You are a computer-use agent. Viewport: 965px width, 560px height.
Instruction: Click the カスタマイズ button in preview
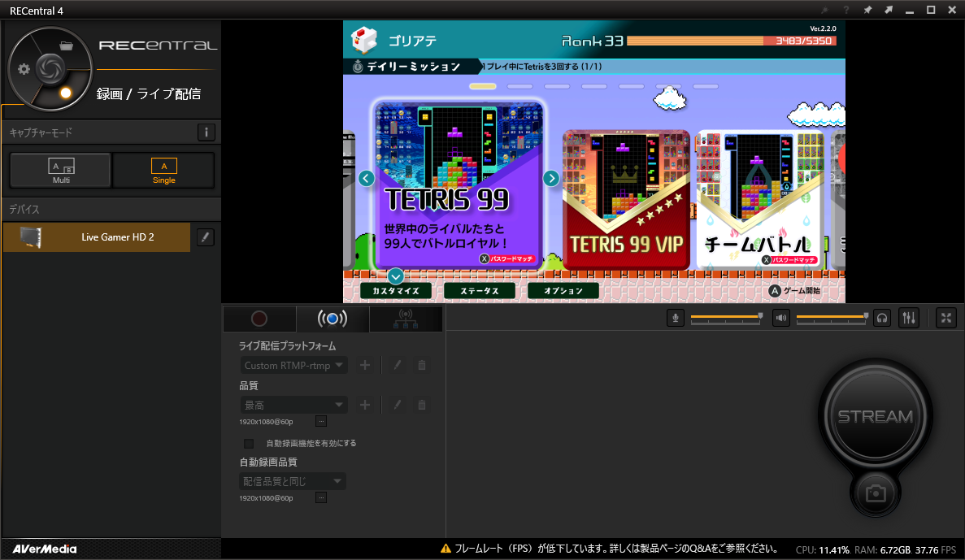[x=396, y=290]
